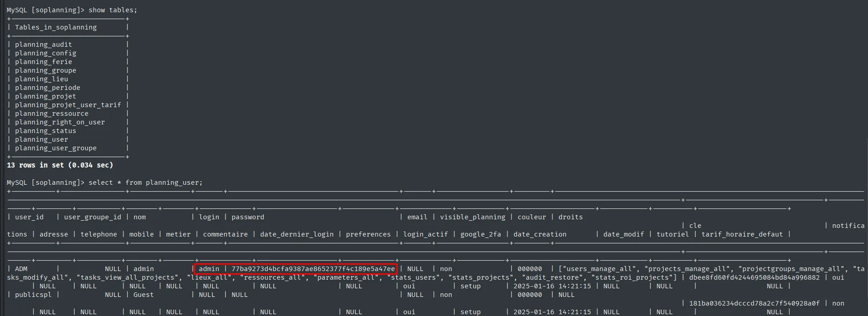The width and height of the screenshot is (868, 316).
Task: Click the 'show tables;' command text
Action: point(113,10)
